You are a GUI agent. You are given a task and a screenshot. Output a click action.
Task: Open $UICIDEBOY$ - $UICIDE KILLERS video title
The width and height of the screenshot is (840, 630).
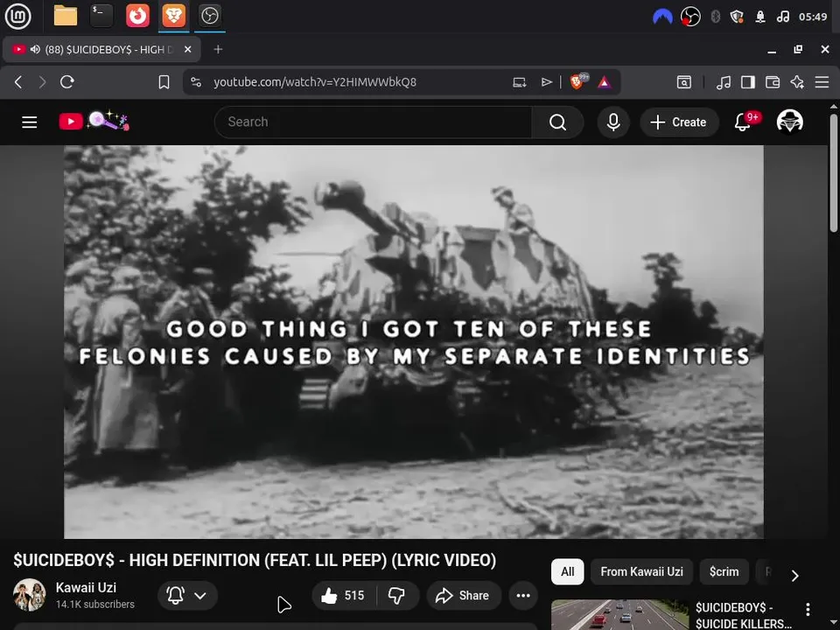click(x=744, y=615)
